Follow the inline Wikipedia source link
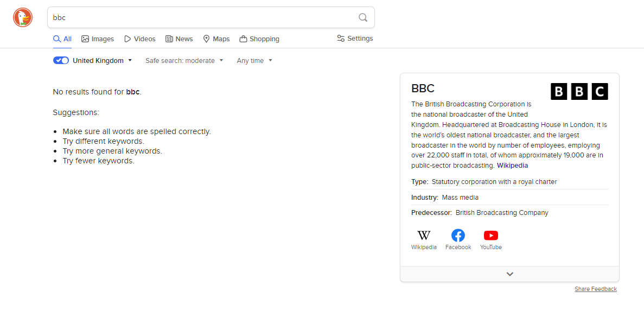 tap(512, 165)
